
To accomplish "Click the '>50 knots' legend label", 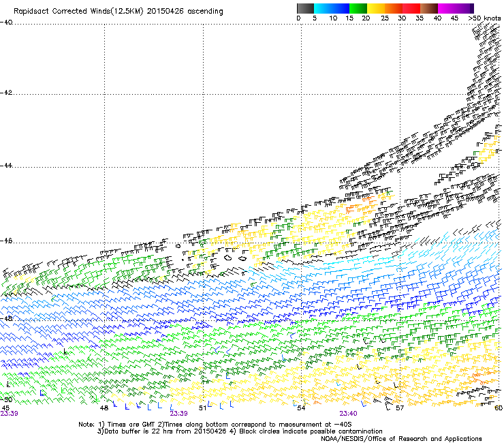I will (x=485, y=18).
